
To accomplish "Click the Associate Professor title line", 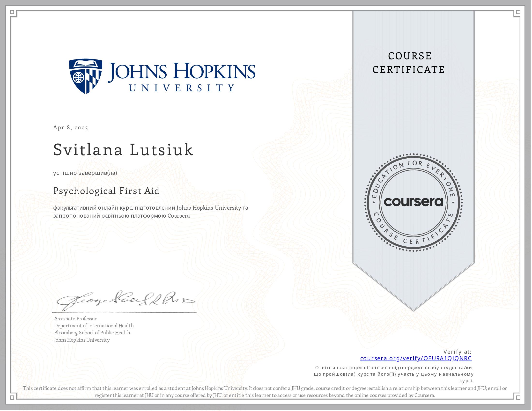I will point(75,319).
